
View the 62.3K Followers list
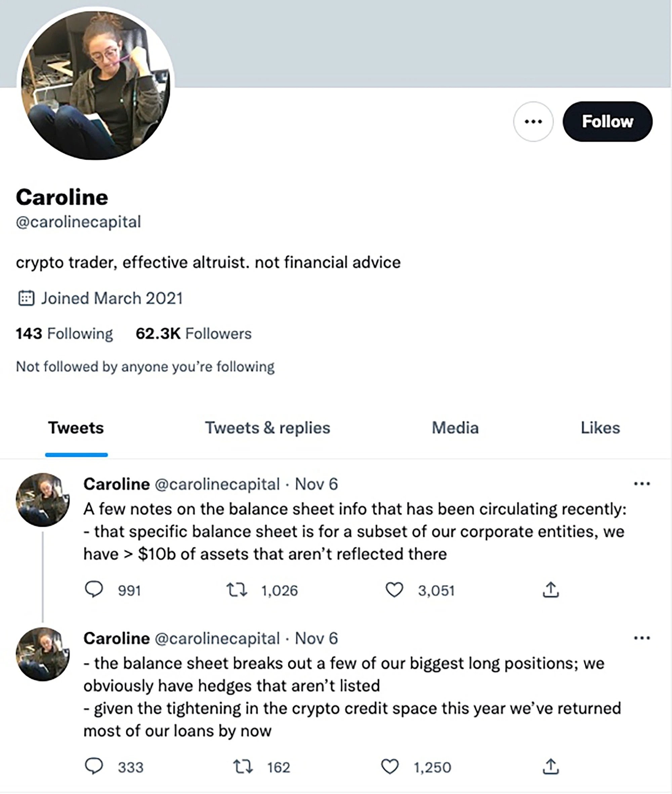tap(194, 333)
